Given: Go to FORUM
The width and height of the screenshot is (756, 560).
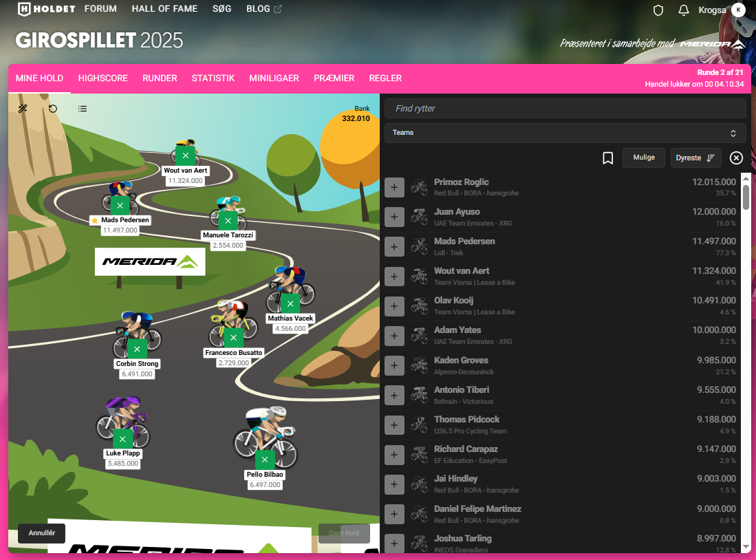Looking at the screenshot, I should (100, 9).
